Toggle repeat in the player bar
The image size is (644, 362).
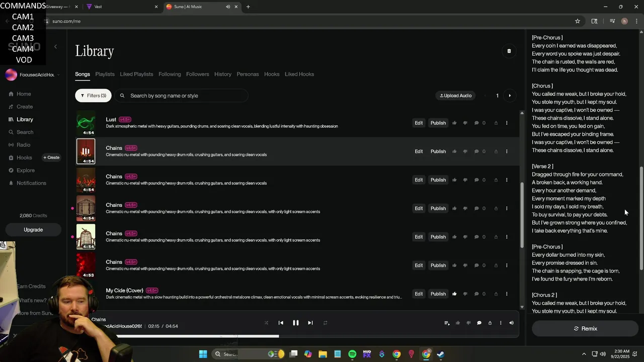point(325,323)
